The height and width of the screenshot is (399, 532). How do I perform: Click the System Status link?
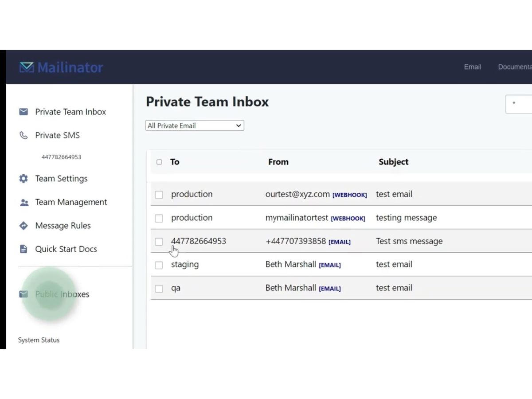(39, 340)
